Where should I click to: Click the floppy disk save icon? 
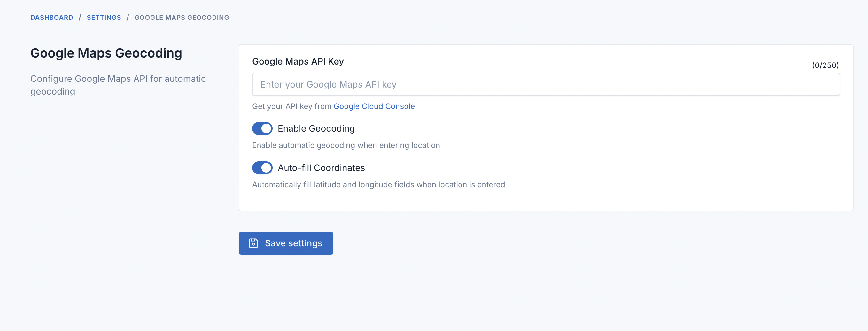[x=253, y=243]
